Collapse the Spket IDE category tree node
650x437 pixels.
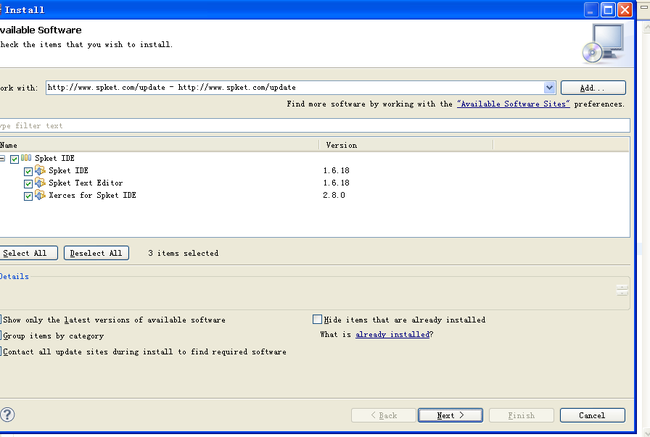pyautogui.click(x=2, y=158)
